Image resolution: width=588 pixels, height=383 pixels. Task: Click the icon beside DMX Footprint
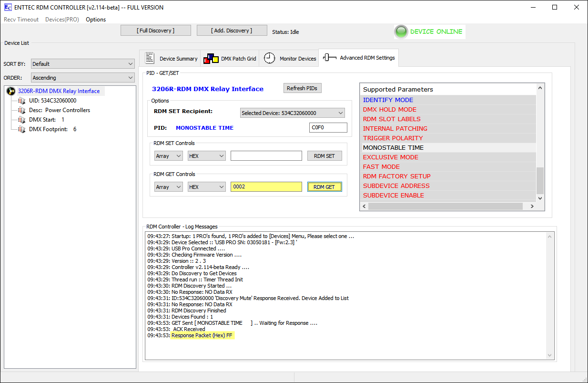click(21, 129)
